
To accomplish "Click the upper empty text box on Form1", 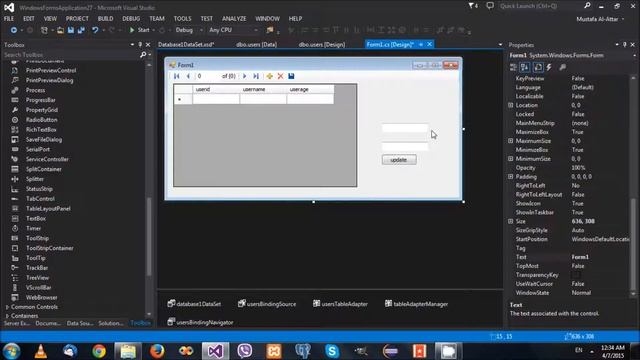I will pyautogui.click(x=405, y=128).
